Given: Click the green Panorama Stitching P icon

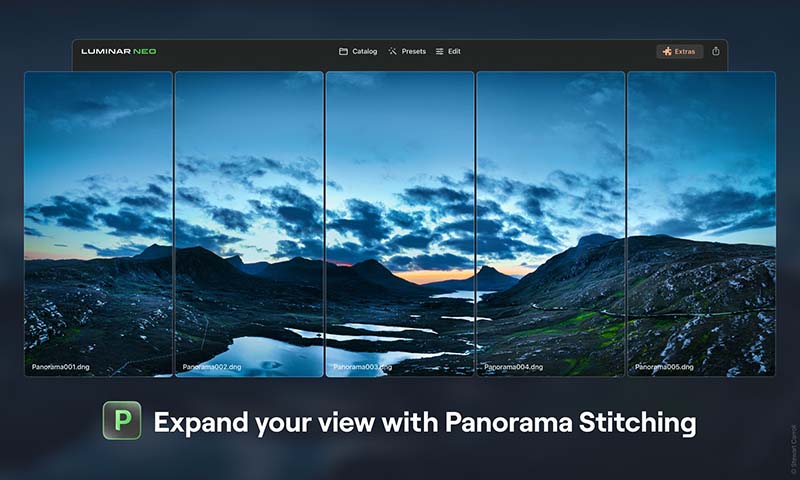Looking at the screenshot, I should pyautogui.click(x=122, y=421).
